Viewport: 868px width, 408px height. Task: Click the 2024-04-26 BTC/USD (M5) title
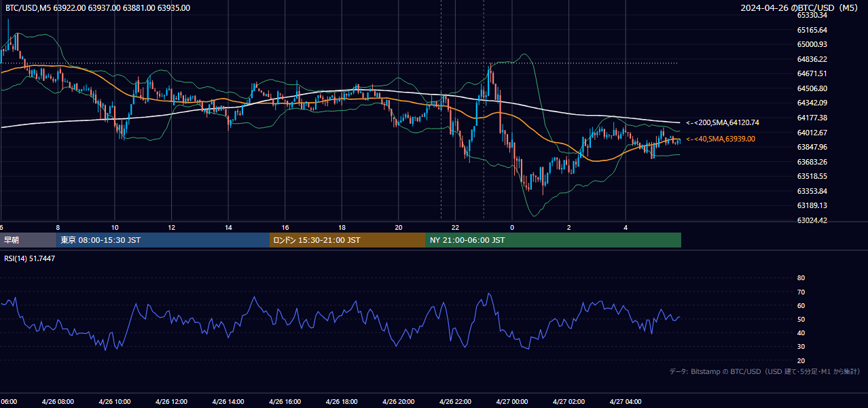[801, 8]
